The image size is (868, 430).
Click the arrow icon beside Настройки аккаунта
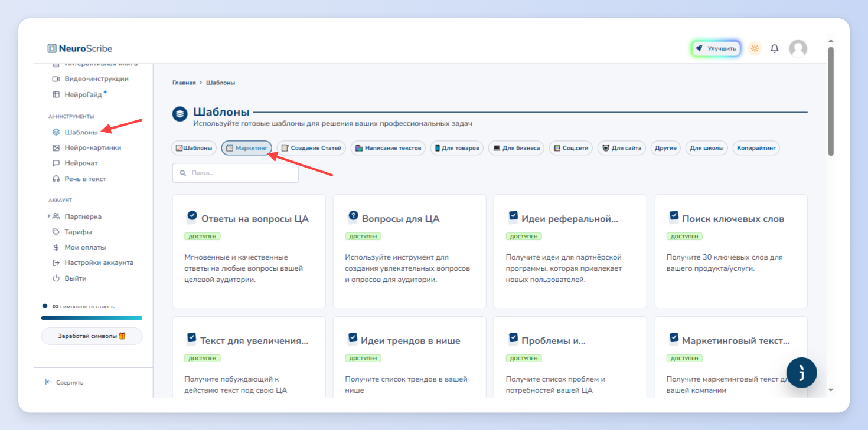(56, 262)
